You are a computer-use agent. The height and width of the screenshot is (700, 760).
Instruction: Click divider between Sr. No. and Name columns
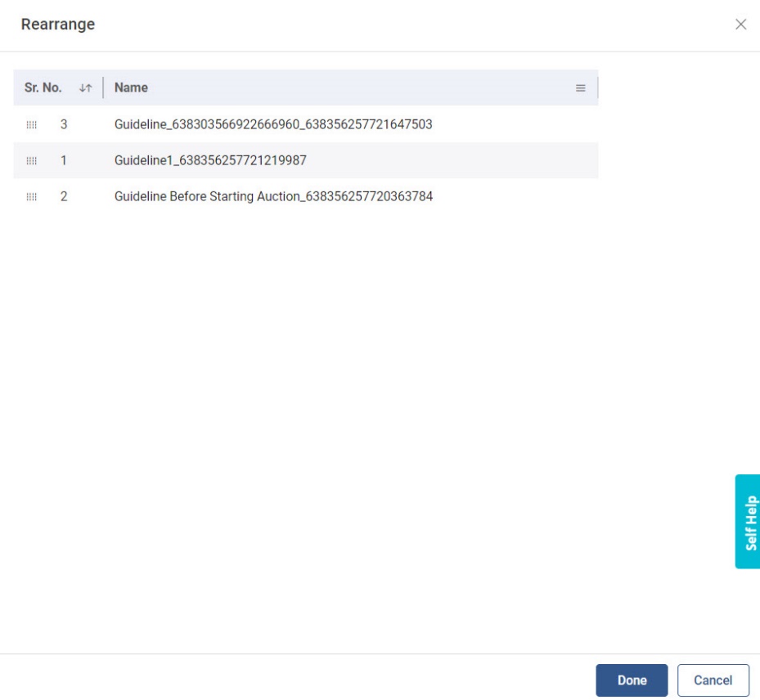[x=103, y=87]
